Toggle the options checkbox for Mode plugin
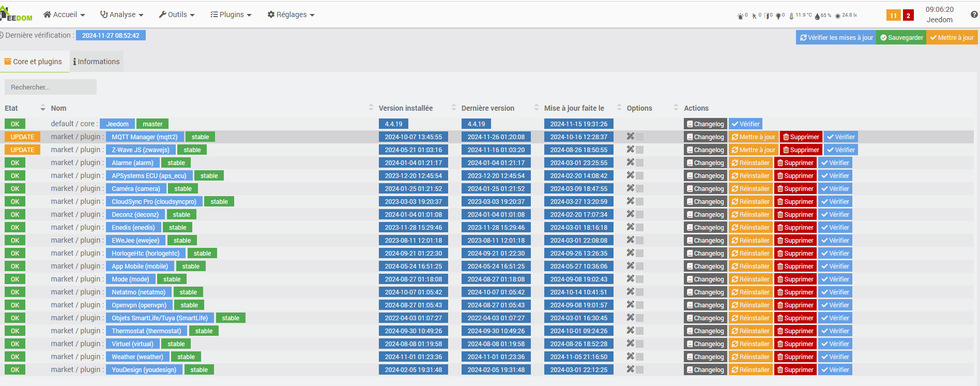 coord(640,279)
